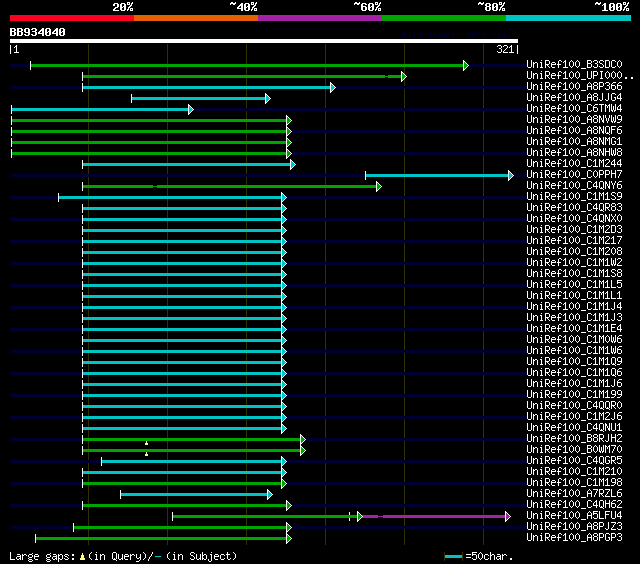Click the cyan ~100% identity legend segment
The width and height of the screenshot is (640, 564).
click(x=569, y=18)
